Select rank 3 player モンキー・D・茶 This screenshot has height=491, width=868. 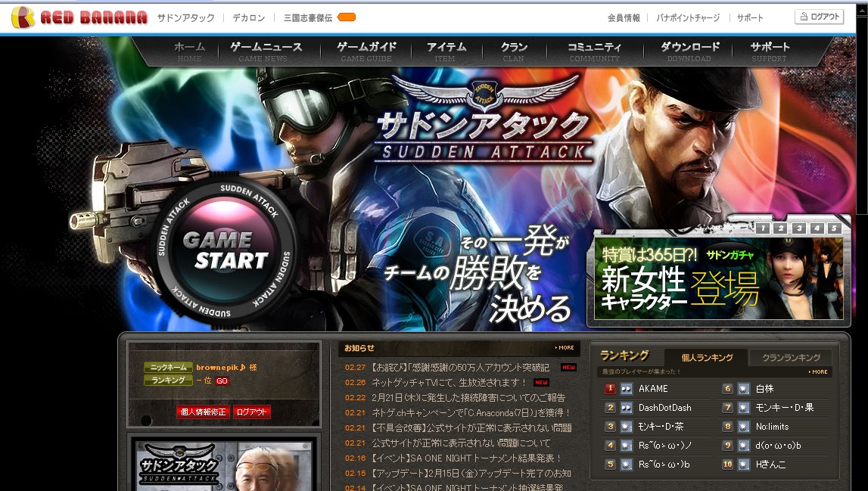click(x=661, y=426)
